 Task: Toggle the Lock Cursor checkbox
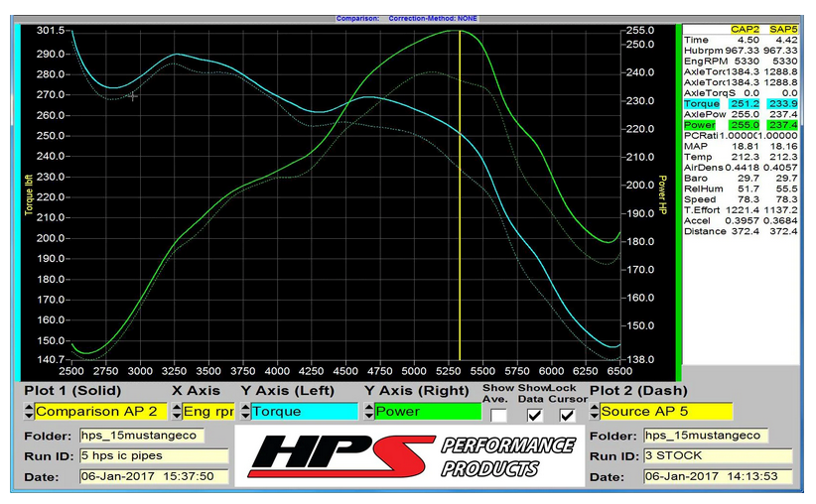coord(567,415)
